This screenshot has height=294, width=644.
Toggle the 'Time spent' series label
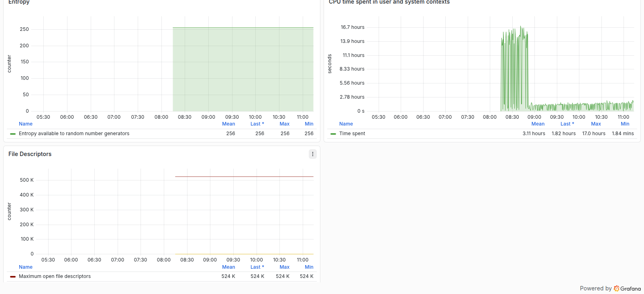(x=352, y=134)
